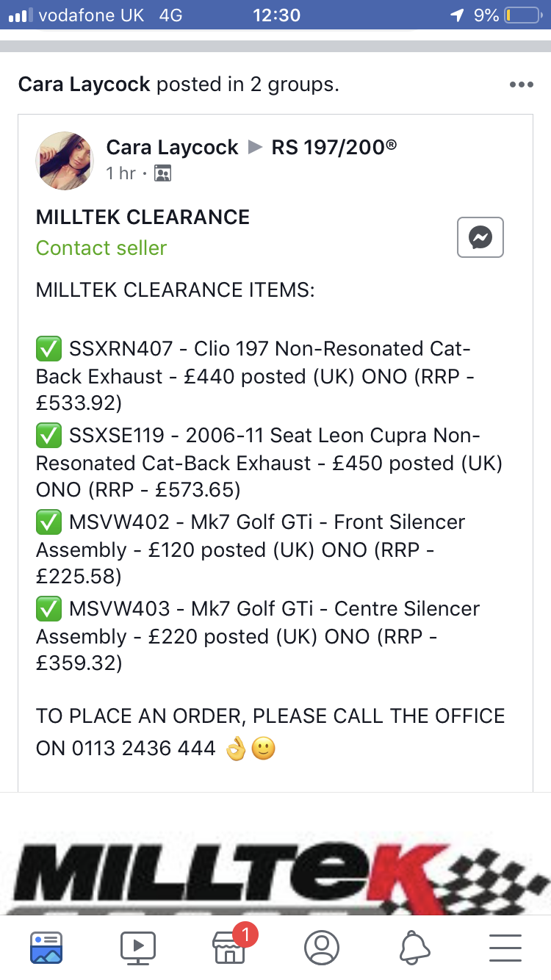This screenshot has height=980, width=551.
Task: Open the Watch video tab
Action: 138,947
